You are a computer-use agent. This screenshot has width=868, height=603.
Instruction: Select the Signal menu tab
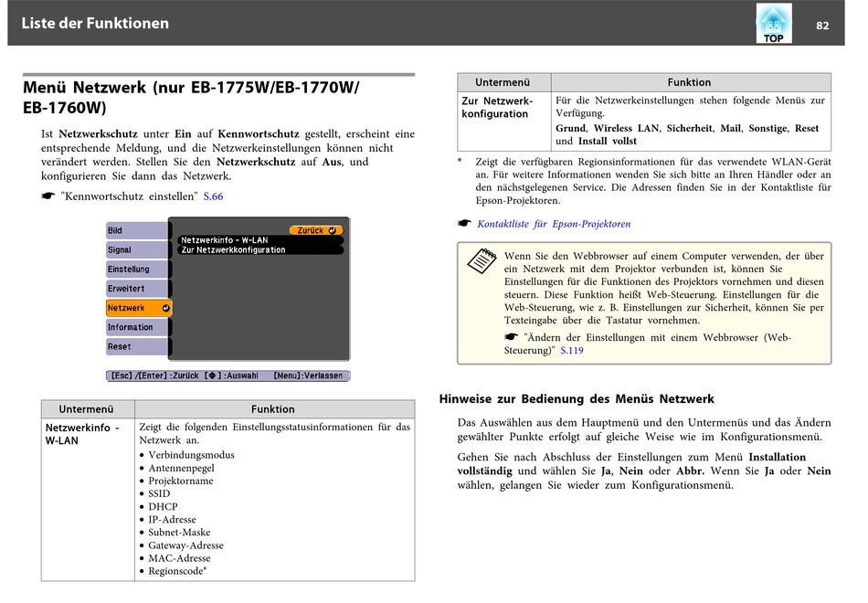click(x=137, y=249)
